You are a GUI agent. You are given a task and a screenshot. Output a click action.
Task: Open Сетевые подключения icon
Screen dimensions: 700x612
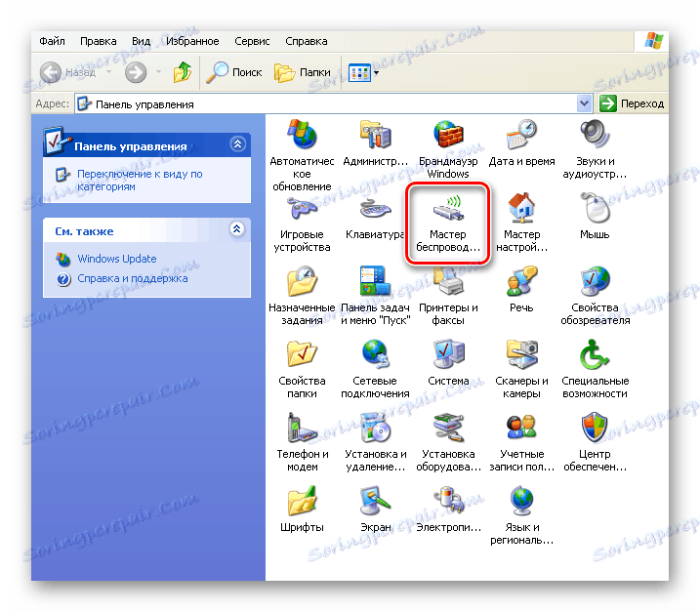[x=376, y=354]
